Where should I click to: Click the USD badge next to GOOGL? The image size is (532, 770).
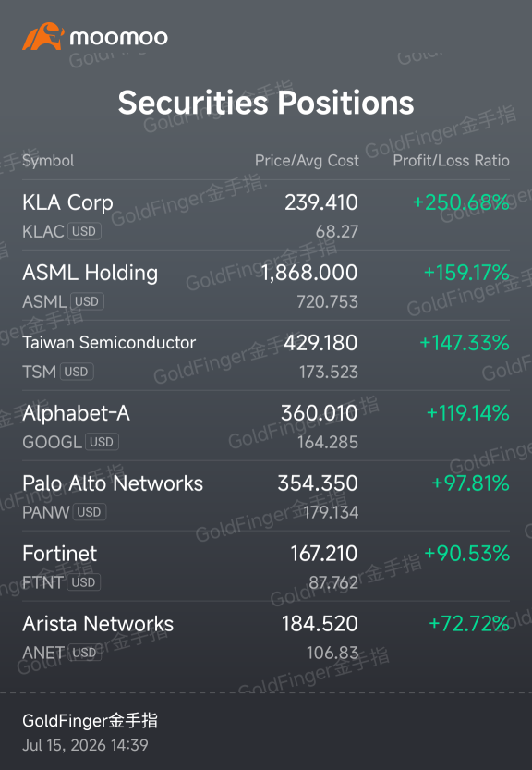[x=103, y=442]
